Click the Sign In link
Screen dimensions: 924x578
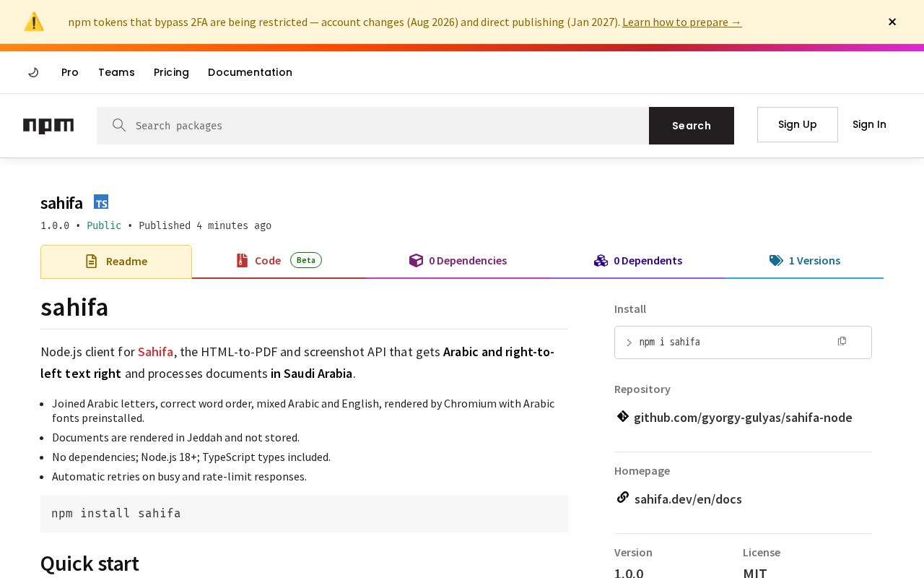click(x=869, y=124)
